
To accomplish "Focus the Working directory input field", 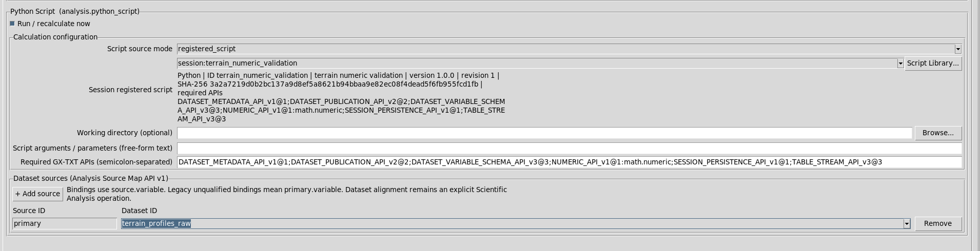I will (x=544, y=133).
